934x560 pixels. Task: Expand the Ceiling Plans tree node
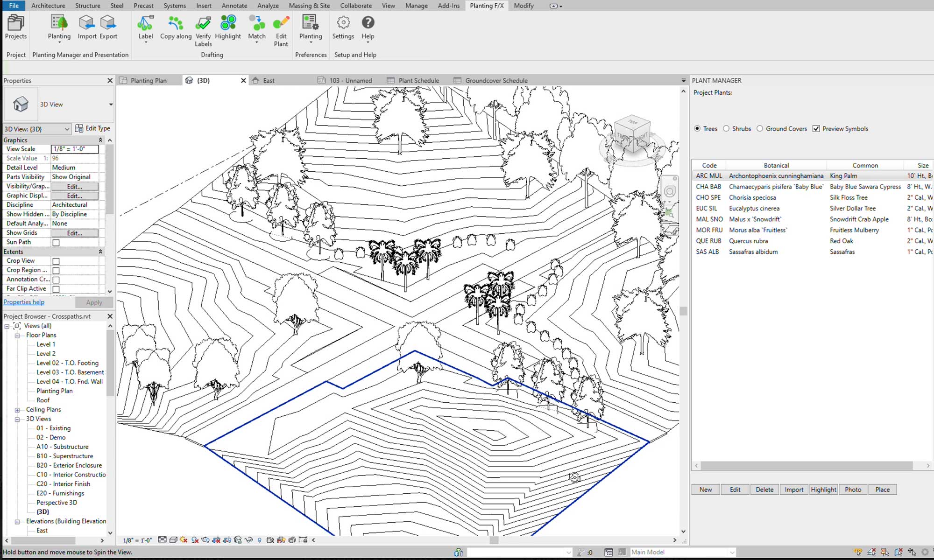click(x=17, y=410)
